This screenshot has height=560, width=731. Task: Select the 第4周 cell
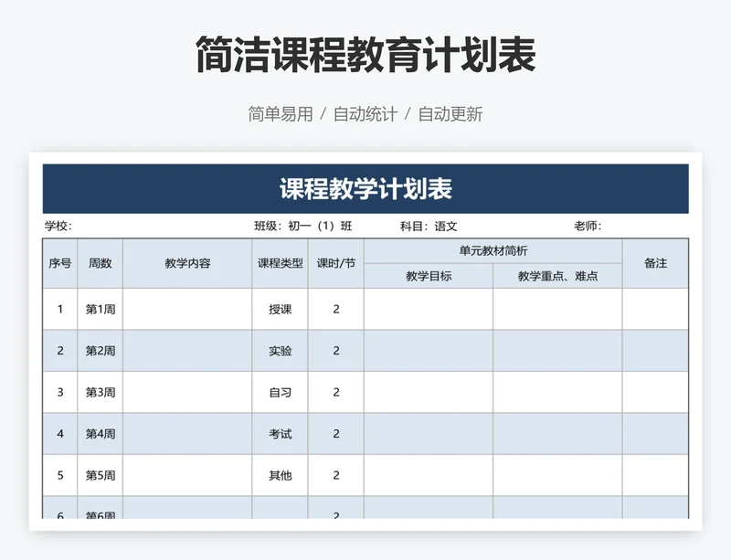click(101, 434)
